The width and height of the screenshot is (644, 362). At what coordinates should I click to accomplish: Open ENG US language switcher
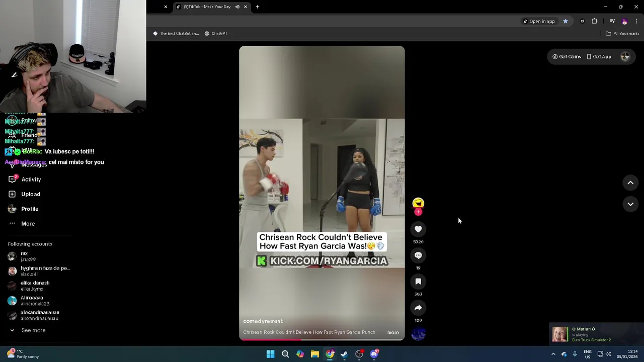(588, 354)
